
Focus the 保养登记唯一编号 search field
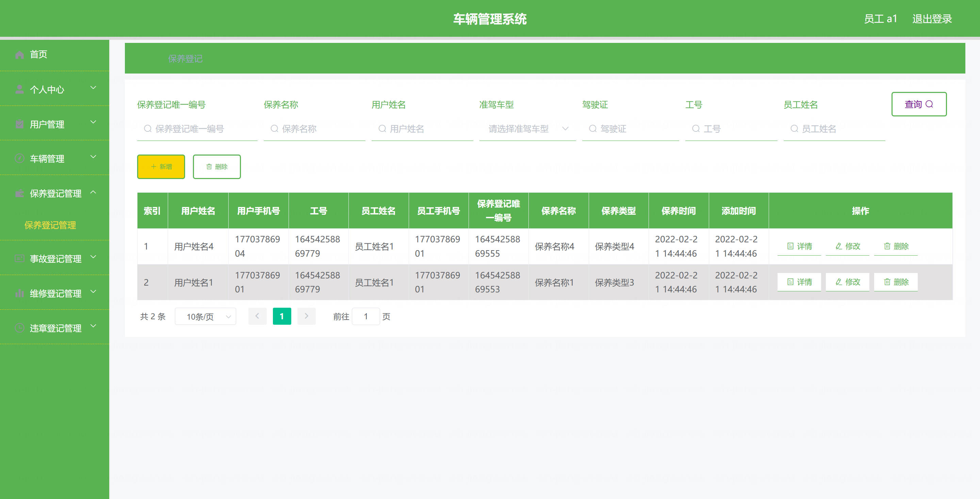[x=198, y=129]
